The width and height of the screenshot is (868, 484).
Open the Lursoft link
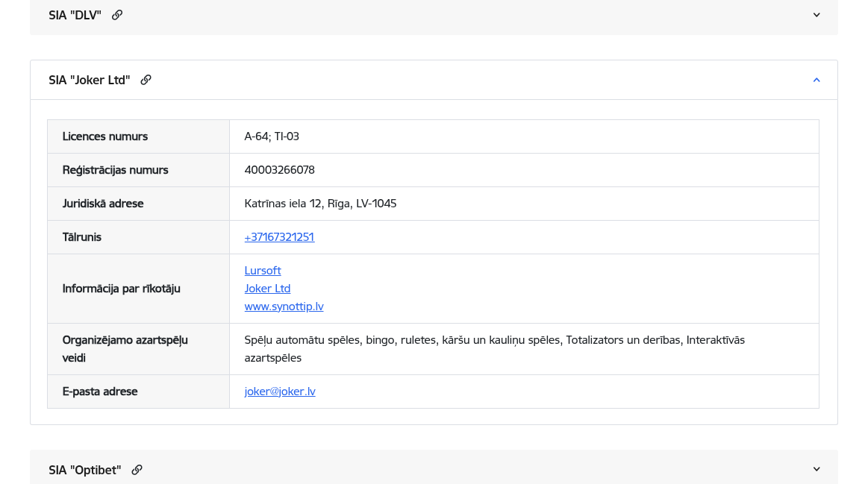pos(263,271)
